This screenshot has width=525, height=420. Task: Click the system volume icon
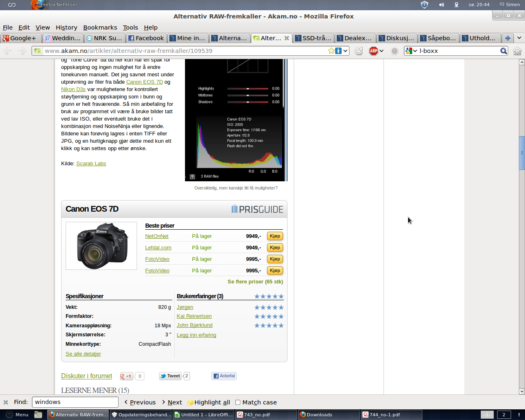coord(441,5)
